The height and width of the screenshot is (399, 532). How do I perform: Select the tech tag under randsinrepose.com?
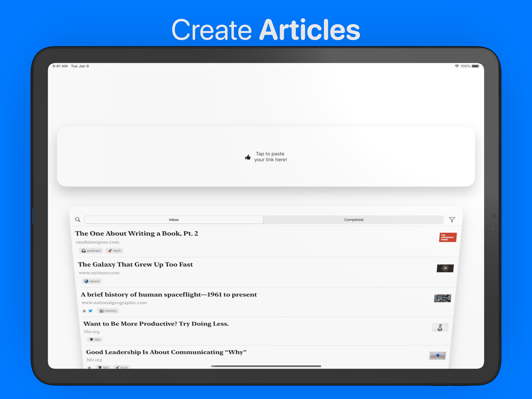(x=114, y=251)
